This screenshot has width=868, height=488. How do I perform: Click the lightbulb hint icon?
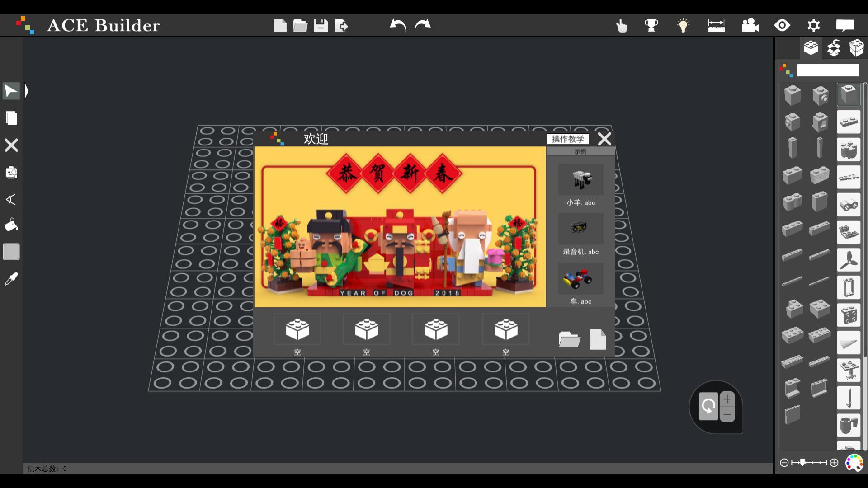tap(683, 25)
